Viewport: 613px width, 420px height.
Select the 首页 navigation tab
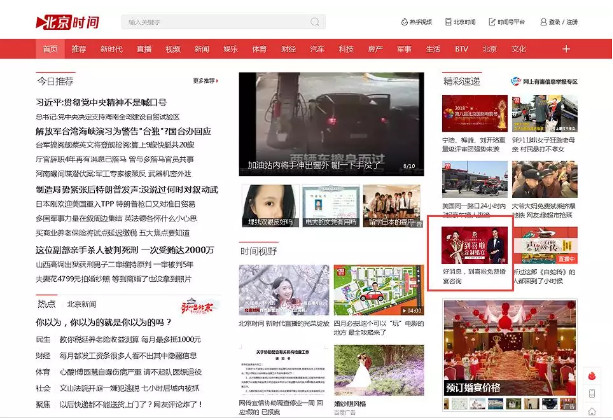point(50,48)
